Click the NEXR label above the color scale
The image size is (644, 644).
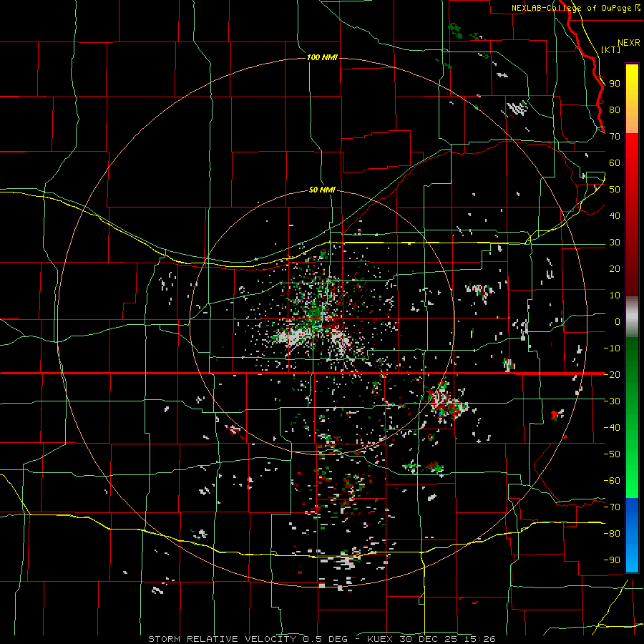[x=628, y=43]
